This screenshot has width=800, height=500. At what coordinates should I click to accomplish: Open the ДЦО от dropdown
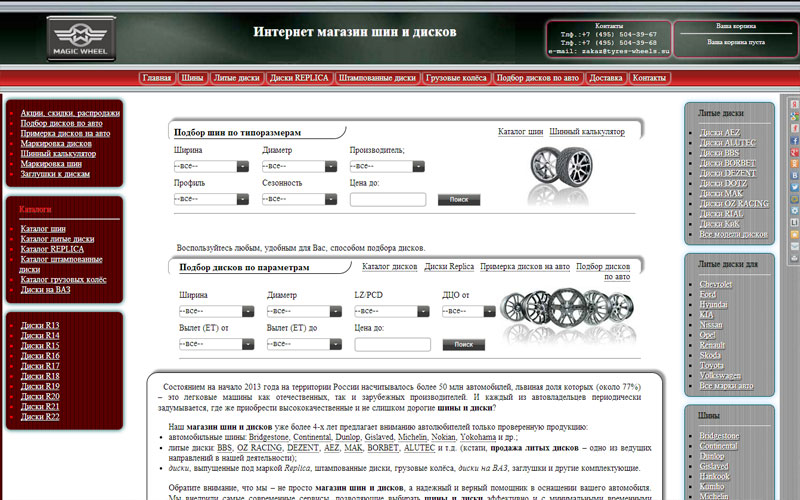tap(469, 311)
